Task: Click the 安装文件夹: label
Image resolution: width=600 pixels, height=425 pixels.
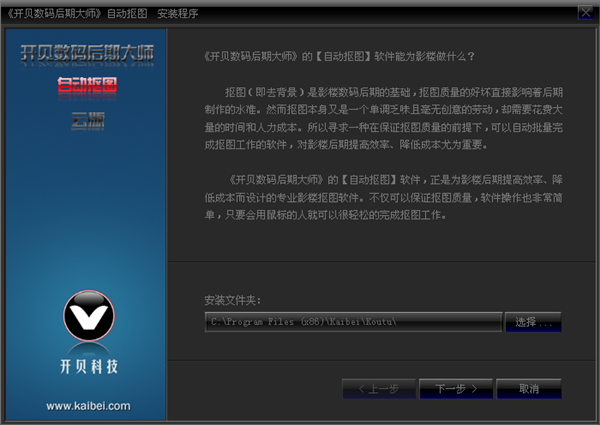Action: click(x=232, y=300)
